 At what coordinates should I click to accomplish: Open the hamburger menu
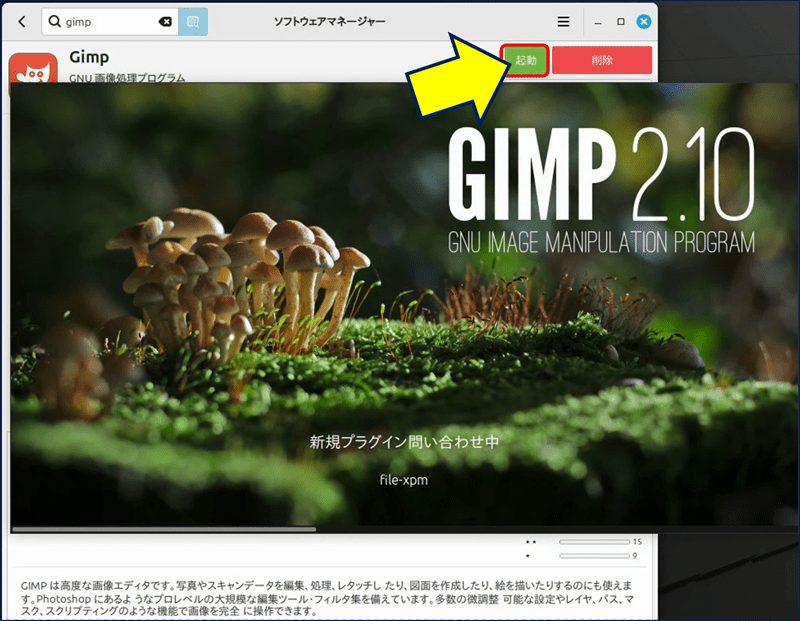coord(563,21)
